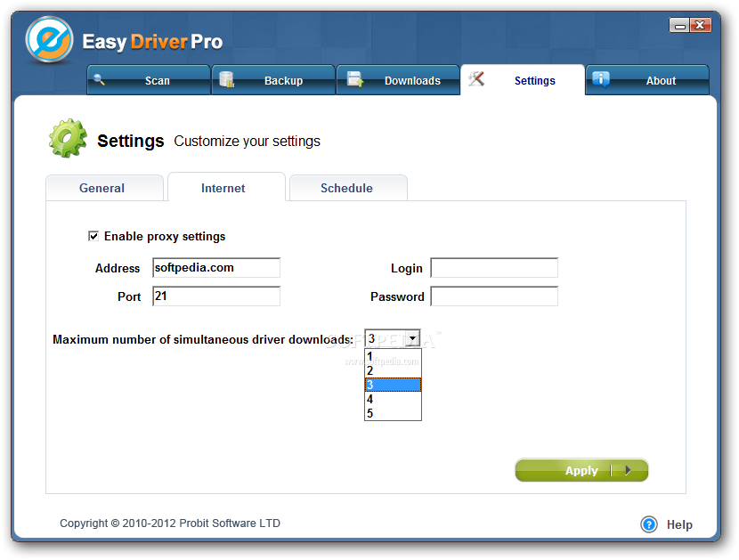The width and height of the screenshot is (739, 560).
Task: Choose 1 in downloads dropdown list
Action: [393, 356]
